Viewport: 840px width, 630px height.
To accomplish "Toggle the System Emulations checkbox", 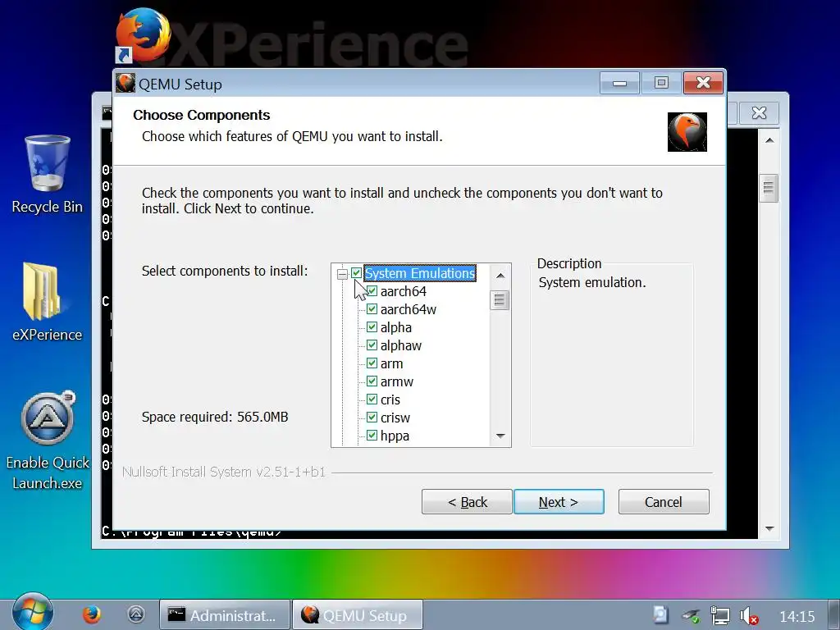I will 356,273.
